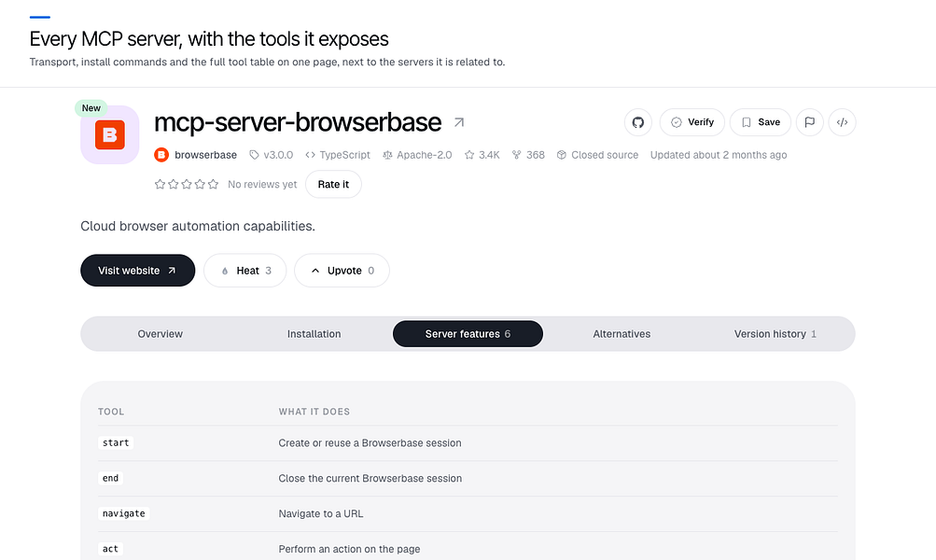Click the small browserbase author avatar

point(161,155)
